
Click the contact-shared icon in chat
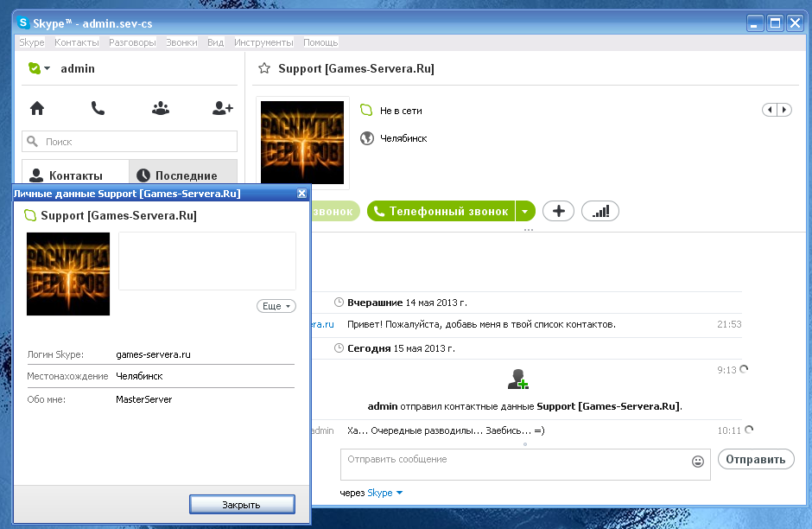coord(517,379)
